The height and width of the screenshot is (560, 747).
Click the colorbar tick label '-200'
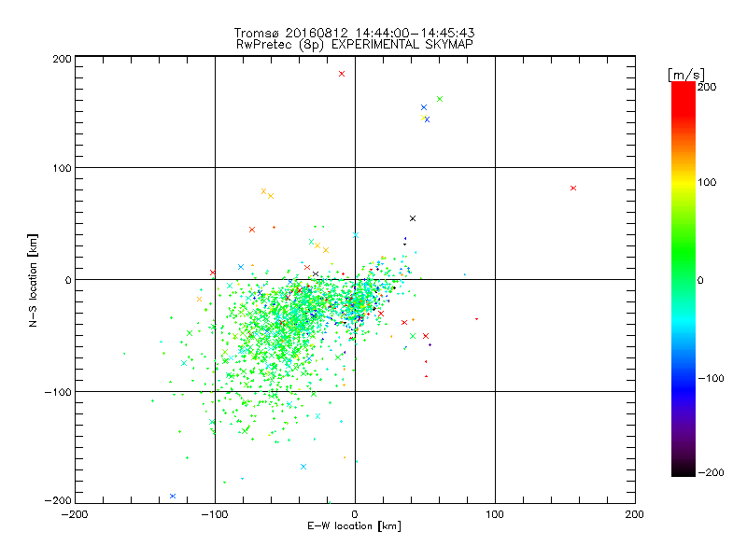(x=711, y=472)
